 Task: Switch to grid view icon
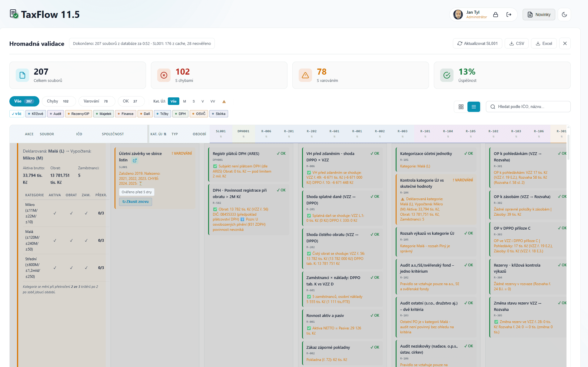click(x=461, y=107)
